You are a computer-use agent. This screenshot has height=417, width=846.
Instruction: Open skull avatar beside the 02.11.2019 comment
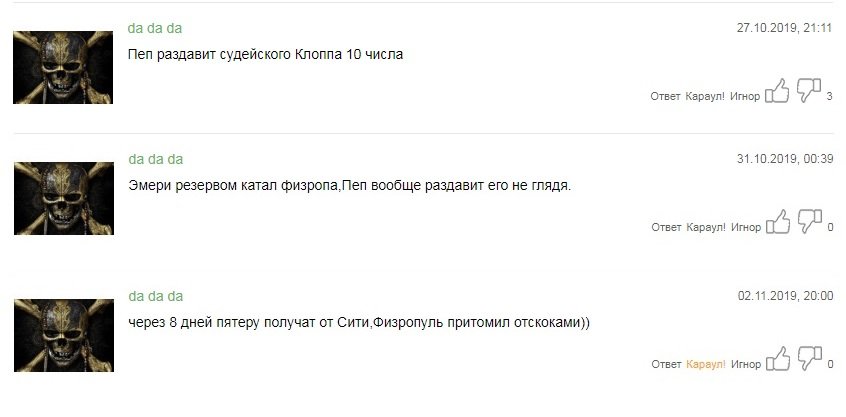(64, 336)
